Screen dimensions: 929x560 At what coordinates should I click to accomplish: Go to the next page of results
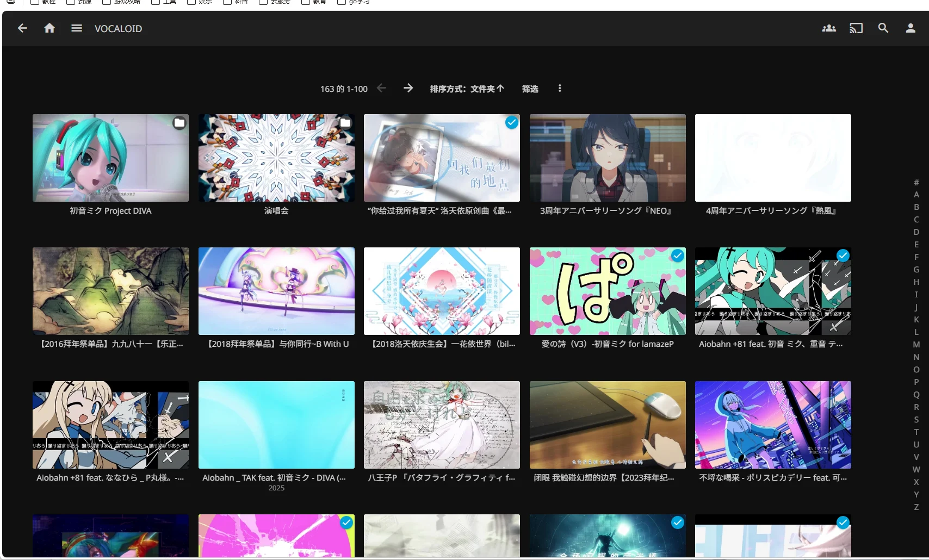408,88
